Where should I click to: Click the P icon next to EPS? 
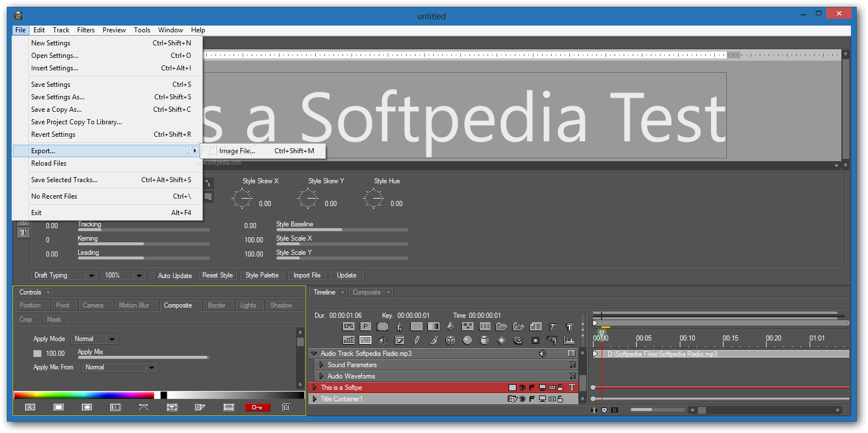[366, 326]
